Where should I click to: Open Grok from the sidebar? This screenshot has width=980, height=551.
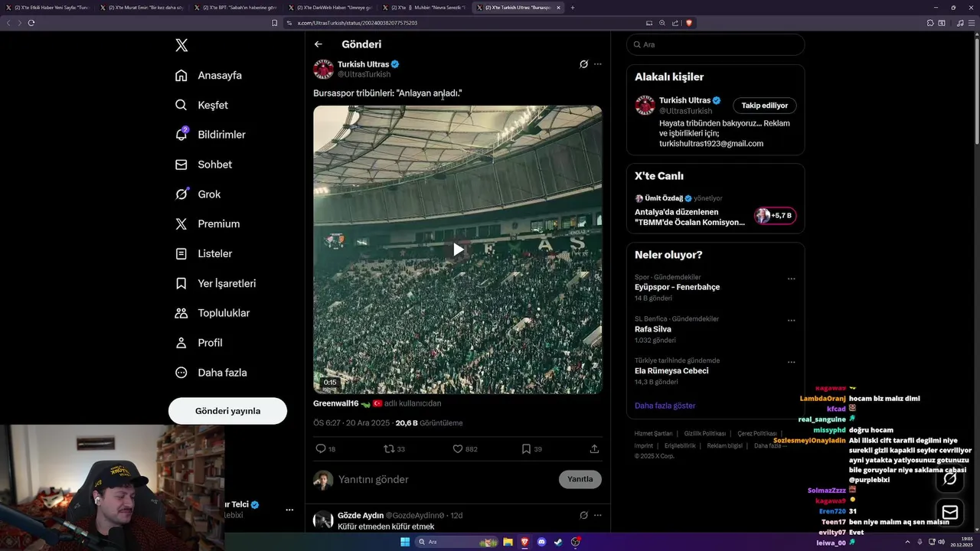[198, 194]
